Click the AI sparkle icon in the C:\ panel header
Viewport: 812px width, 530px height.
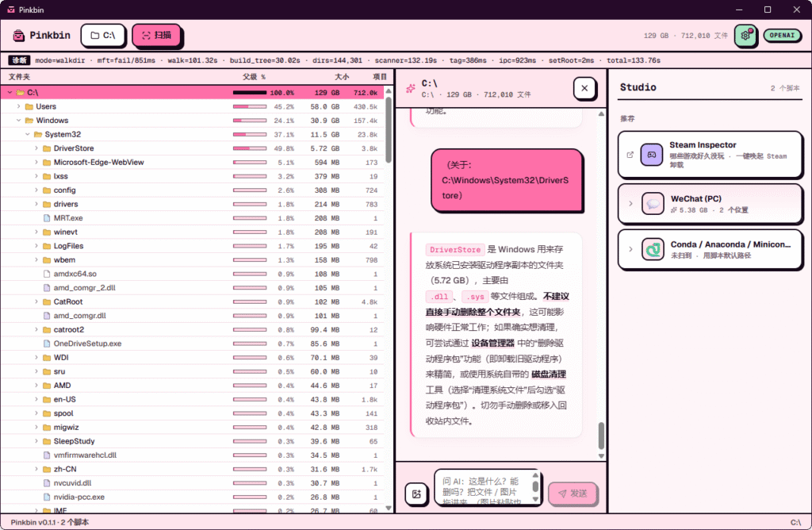(x=411, y=89)
